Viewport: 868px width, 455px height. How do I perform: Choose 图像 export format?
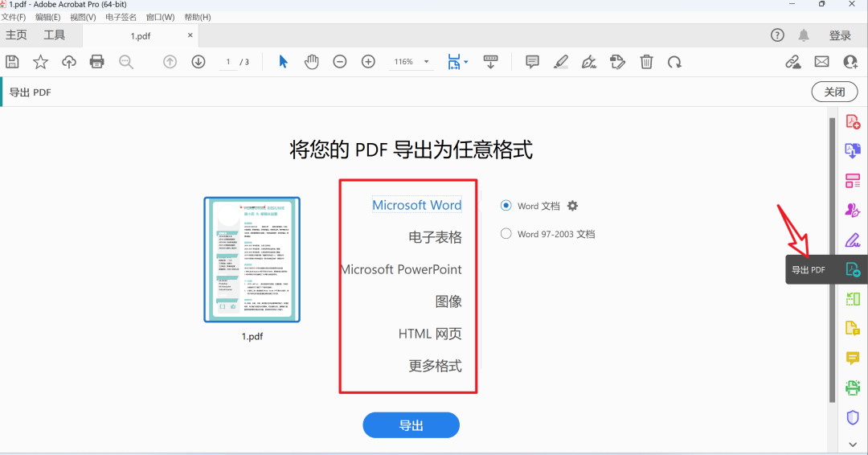click(448, 301)
